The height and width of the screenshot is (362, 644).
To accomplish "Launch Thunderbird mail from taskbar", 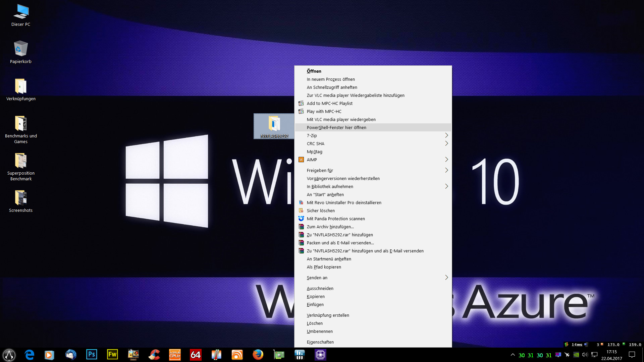I will click(71, 355).
